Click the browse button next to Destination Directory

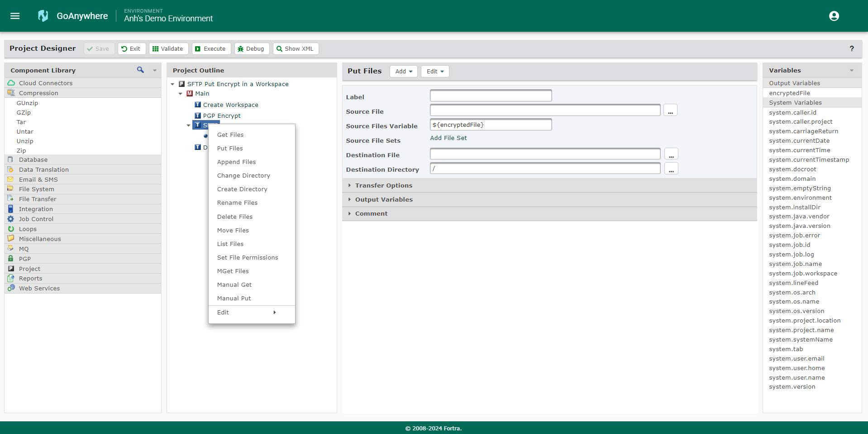pos(671,169)
